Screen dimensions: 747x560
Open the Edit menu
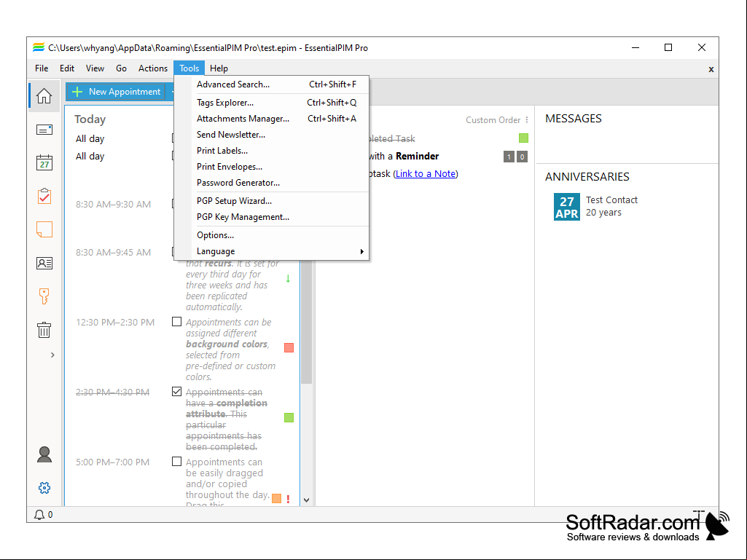(x=67, y=68)
